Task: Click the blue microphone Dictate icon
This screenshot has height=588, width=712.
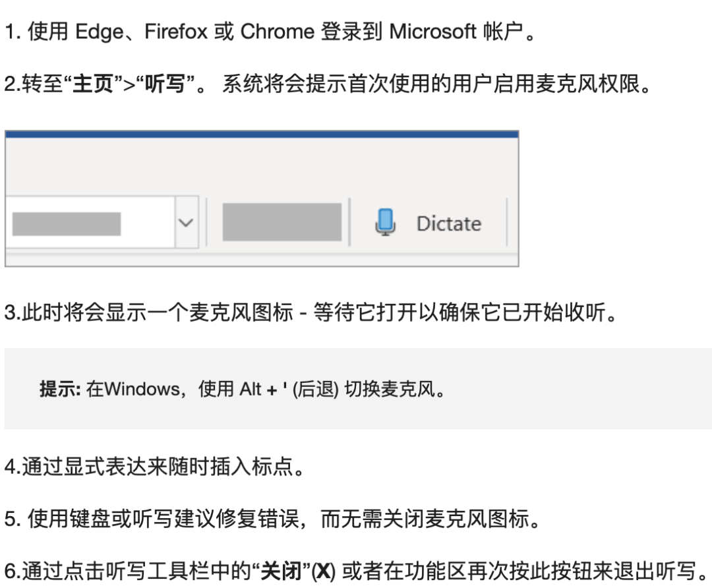Action: 386,222
